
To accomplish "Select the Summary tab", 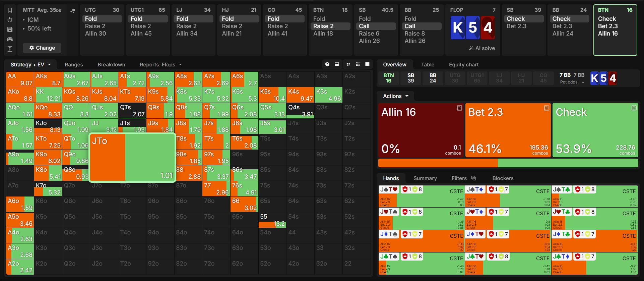I will [425, 178].
